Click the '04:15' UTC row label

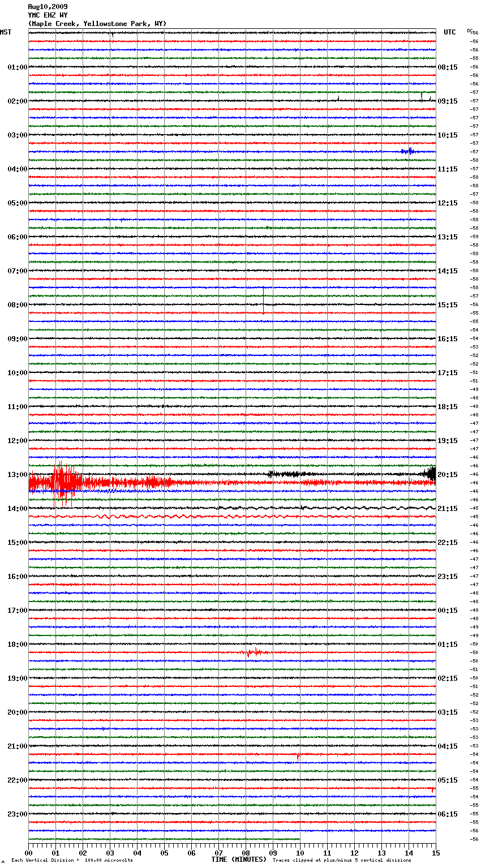pos(448,746)
